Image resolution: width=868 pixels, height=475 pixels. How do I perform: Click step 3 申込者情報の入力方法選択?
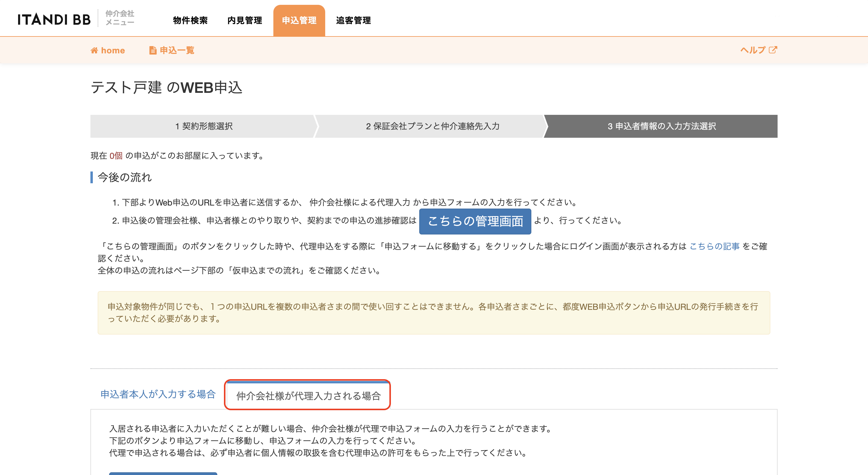click(662, 126)
